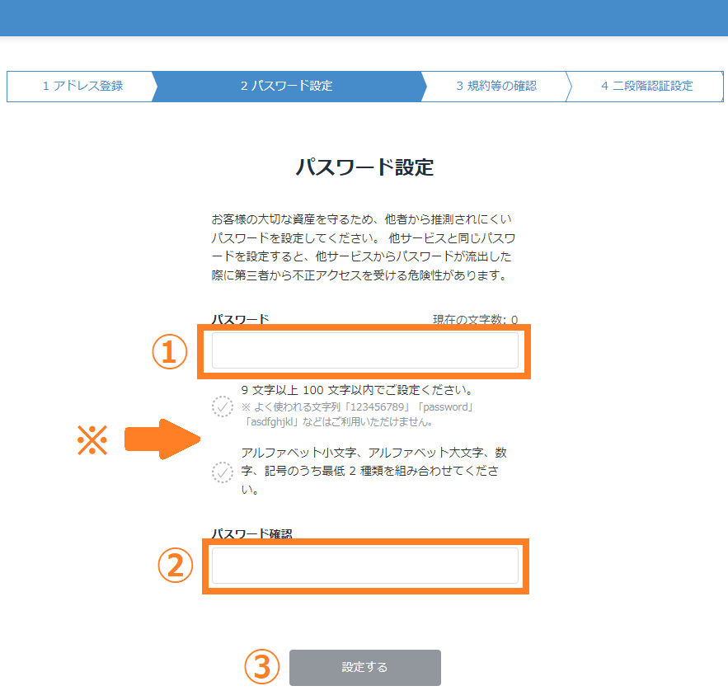Click the 現在の文字数: 0 counter
The height and width of the screenshot is (700, 728).
(475, 319)
